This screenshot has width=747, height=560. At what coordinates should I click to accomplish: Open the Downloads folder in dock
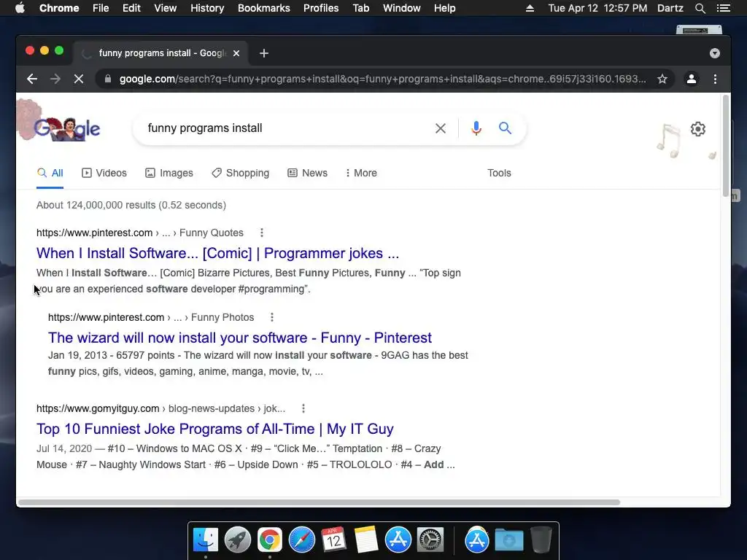tap(508, 540)
